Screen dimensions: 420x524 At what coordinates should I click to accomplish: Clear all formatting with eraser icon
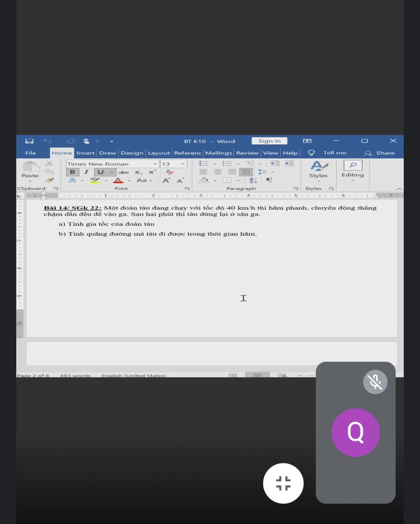[169, 172]
